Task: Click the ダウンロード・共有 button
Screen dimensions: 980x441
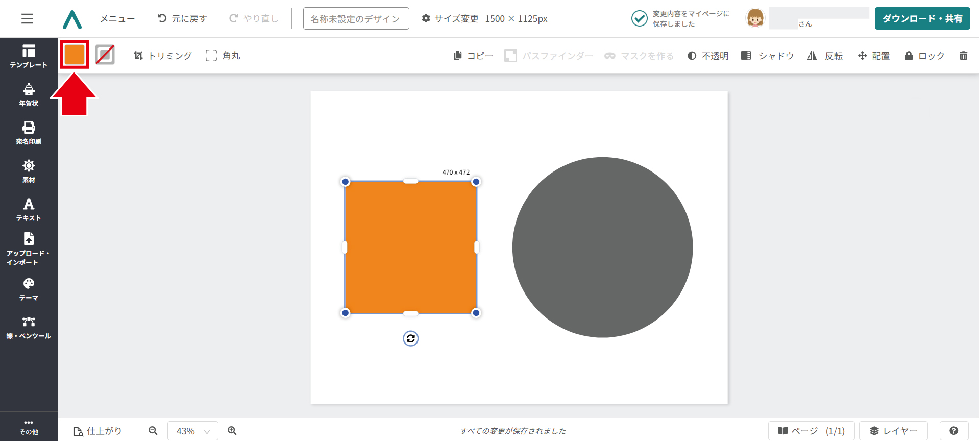Action: point(922,19)
